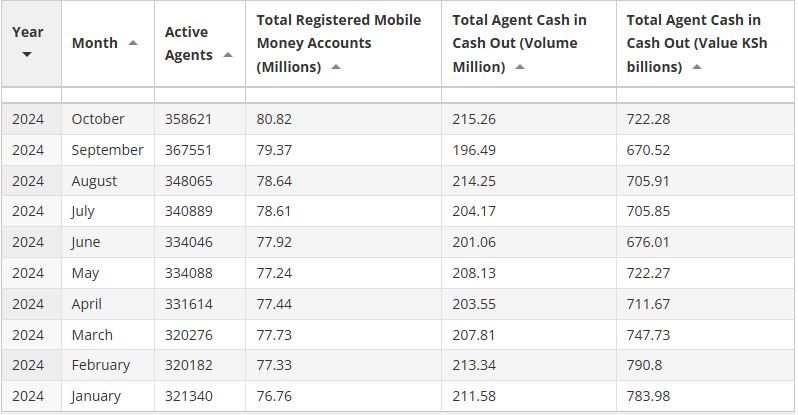Select the 'January' row month cell
Screen dimensions: 798x415
(96, 396)
